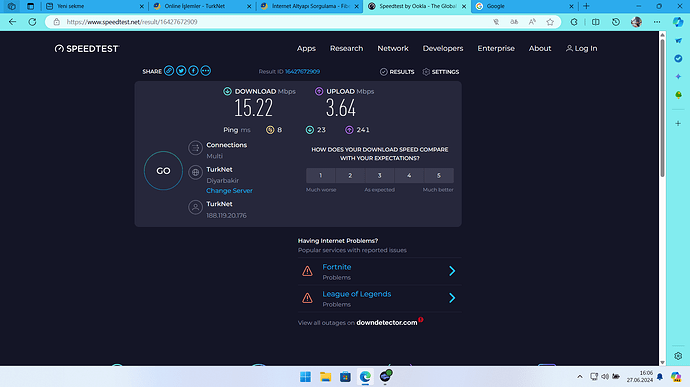This screenshot has width=690, height=387.
Task: Click the browser address bar
Action: click(277, 22)
